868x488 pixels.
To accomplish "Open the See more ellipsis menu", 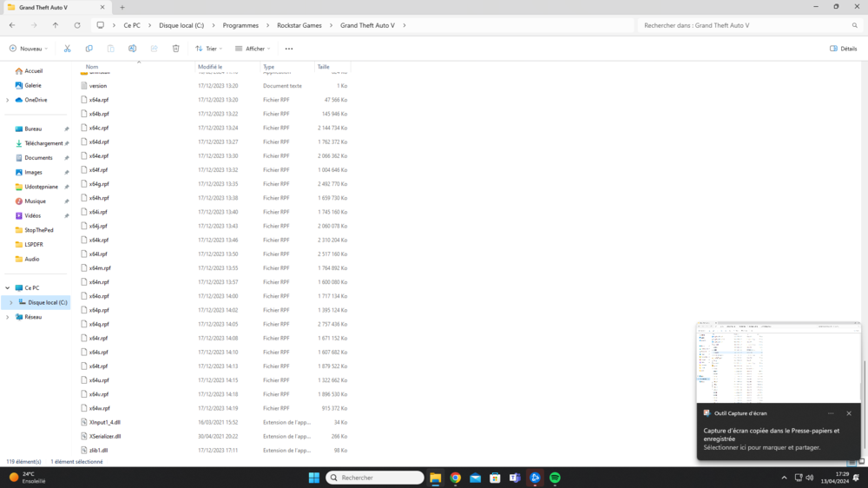I will [289, 49].
